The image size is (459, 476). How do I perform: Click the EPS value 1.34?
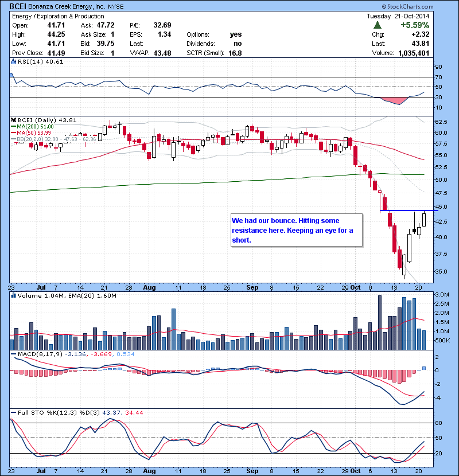tap(164, 34)
